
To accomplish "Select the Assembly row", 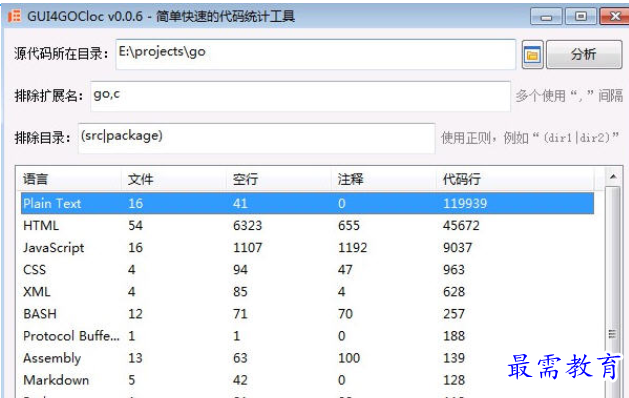I will pos(307,358).
